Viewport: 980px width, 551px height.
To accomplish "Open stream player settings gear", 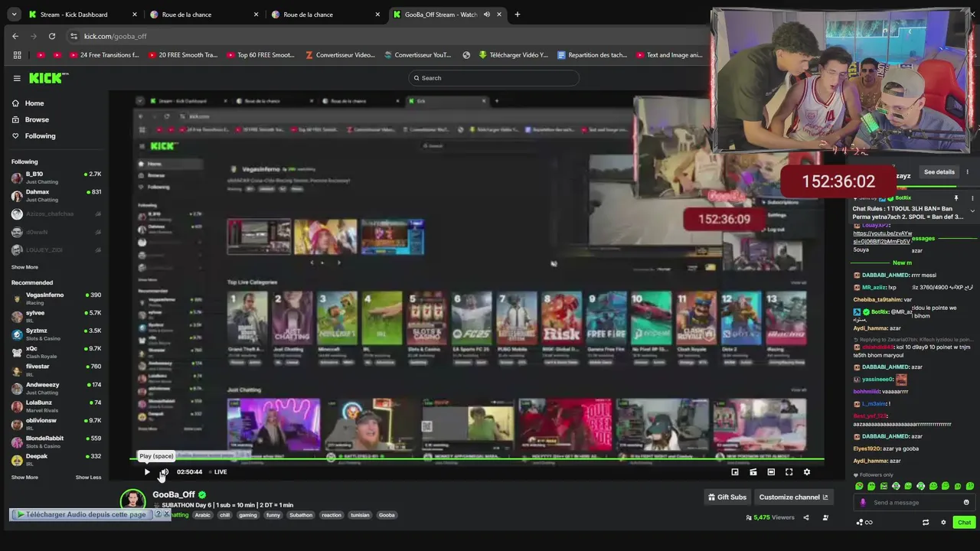I will pyautogui.click(x=806, y=472).
